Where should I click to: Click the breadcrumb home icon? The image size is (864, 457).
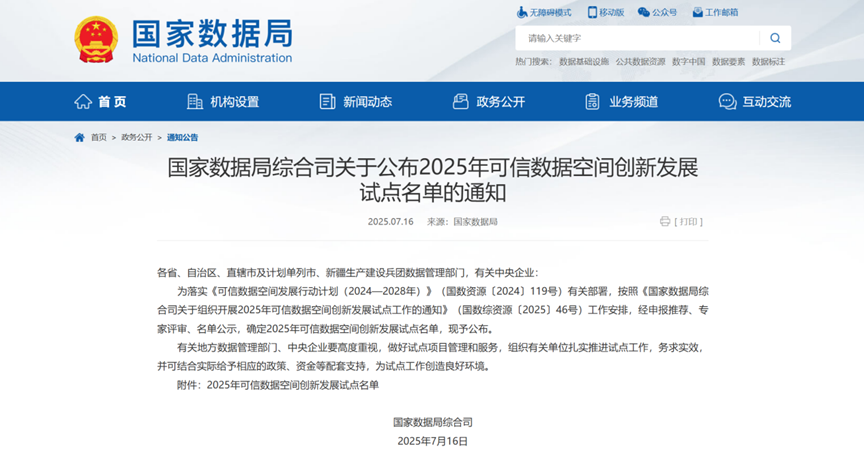79,137
